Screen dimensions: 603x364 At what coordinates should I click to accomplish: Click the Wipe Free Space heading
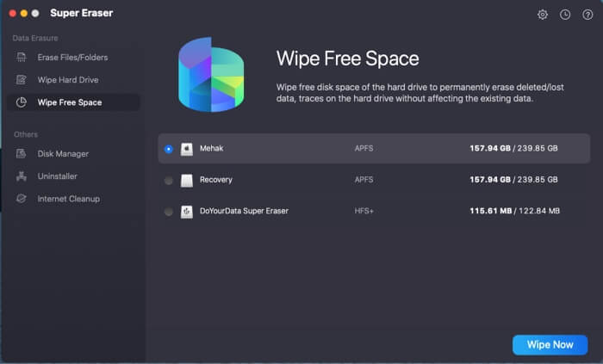coord(348,59)
